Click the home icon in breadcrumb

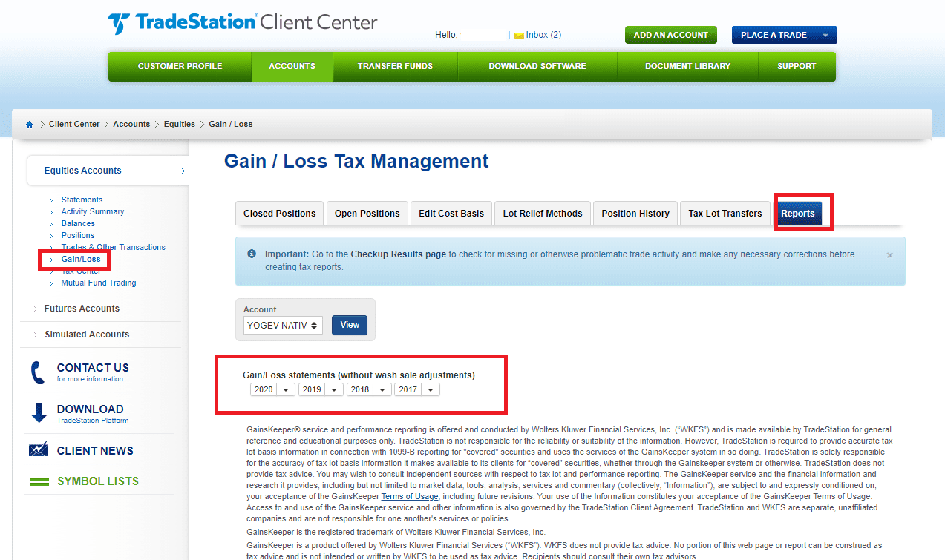coord(29,125)
